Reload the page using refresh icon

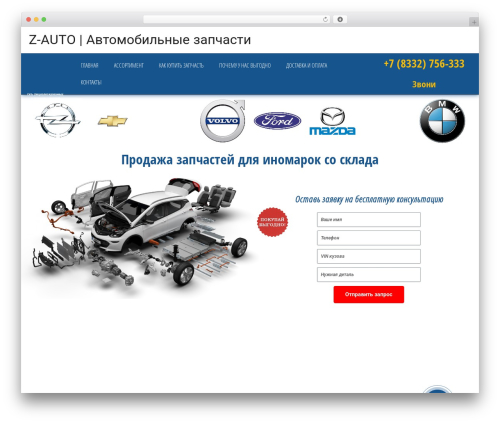coord(325,20)
